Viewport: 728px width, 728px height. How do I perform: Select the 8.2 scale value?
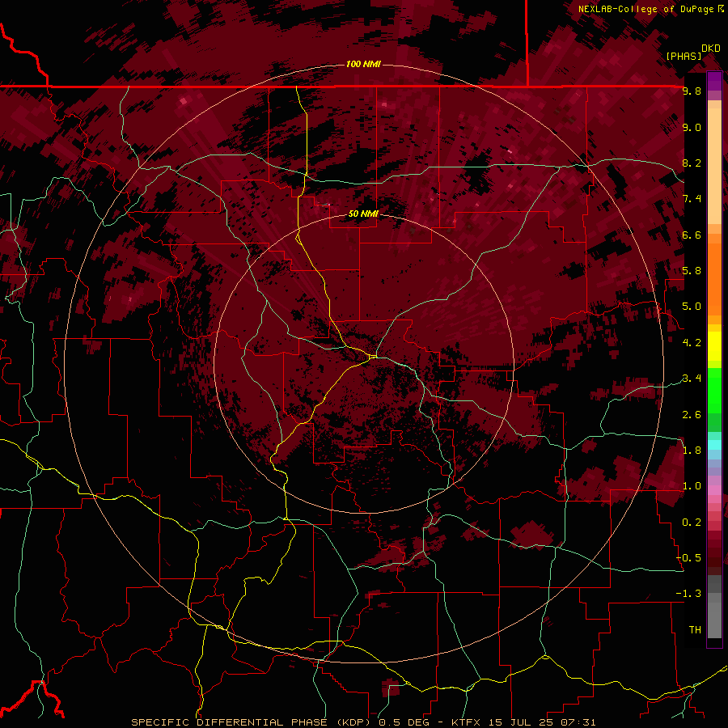(x=692, y=163)
